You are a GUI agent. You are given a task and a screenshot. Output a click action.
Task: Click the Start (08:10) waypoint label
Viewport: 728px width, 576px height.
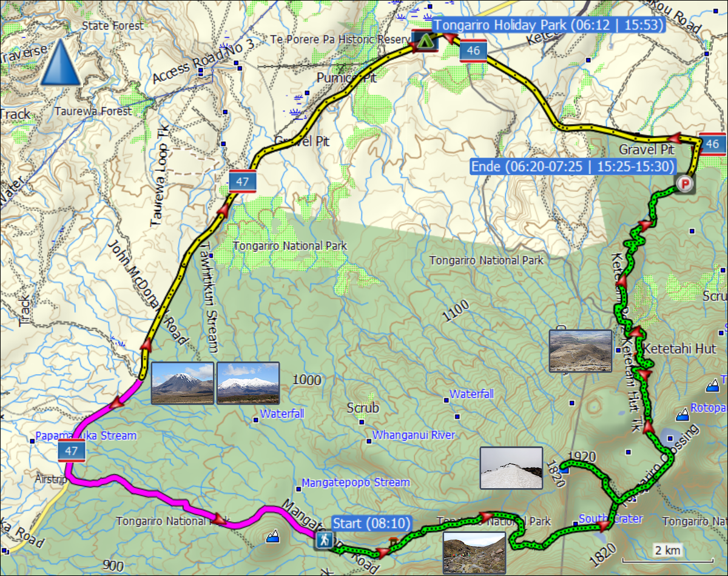pyautogui.click(x=371, y=523)
